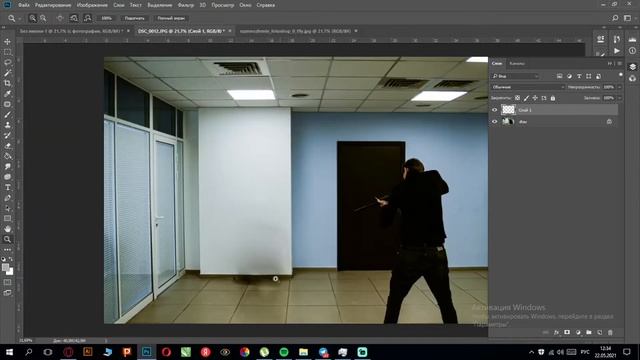Click the Полный экран button
This screenshot has height=360, width=640.
[171, 18]
